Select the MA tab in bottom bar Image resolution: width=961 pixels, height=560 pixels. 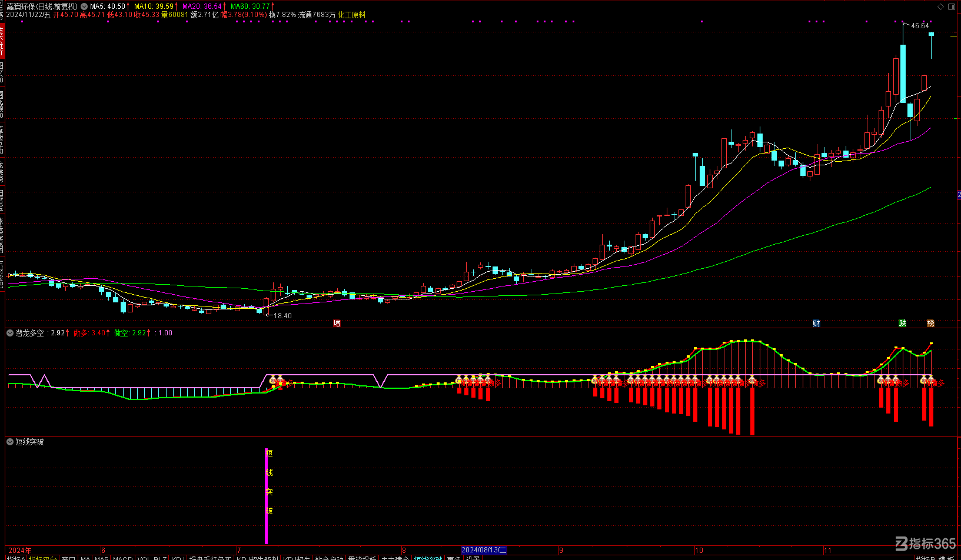tap(85, 558)
